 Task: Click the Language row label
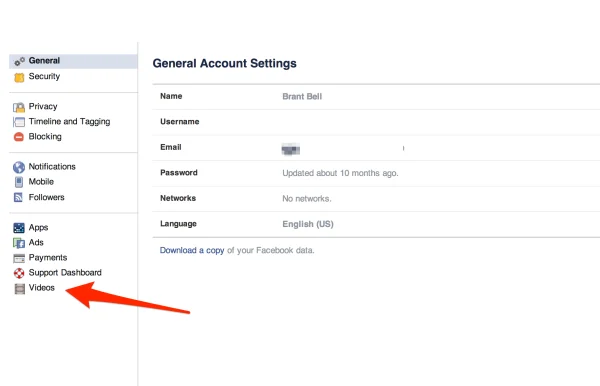pyautogui.click(x=178, y=224)
